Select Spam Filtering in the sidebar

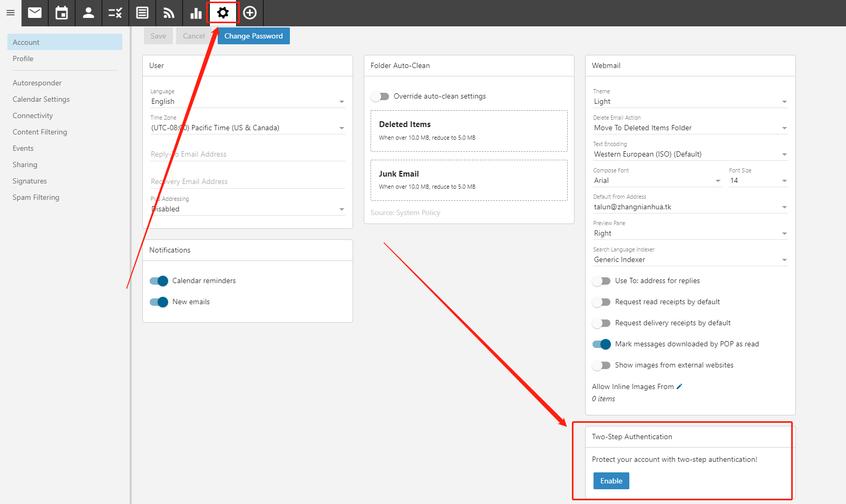click(x=36, y=197)
